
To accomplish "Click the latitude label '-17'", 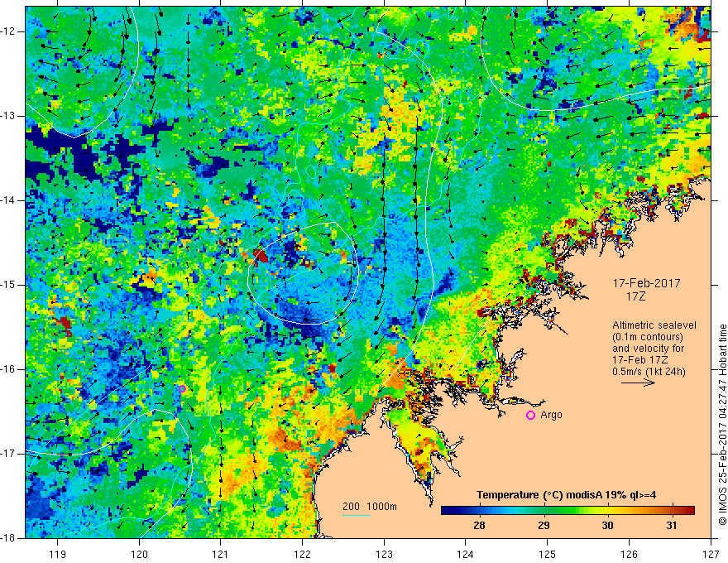I will coord(8,454).
